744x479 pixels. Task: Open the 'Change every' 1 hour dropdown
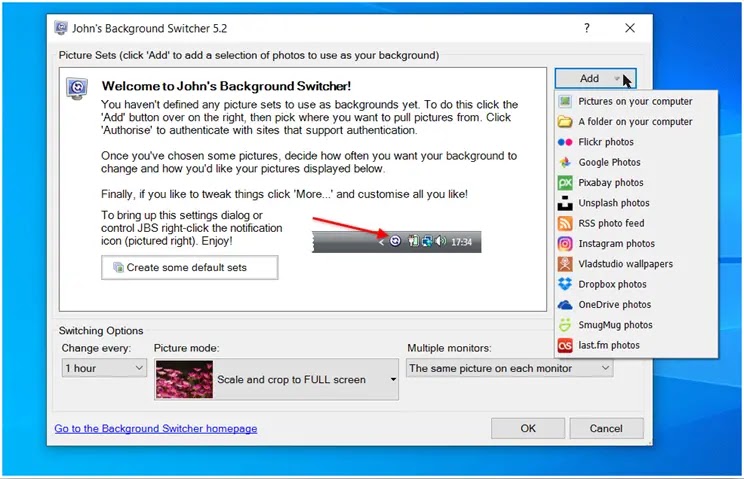tap(104, 368)
